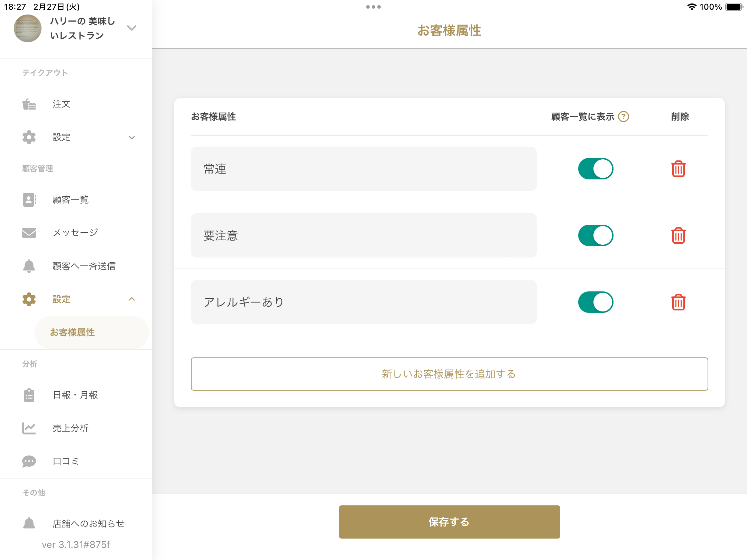Viewport: 747px width, 560px height.
Task: Open help icon beside 顧客一覧に表示
Action: (624, 116)
